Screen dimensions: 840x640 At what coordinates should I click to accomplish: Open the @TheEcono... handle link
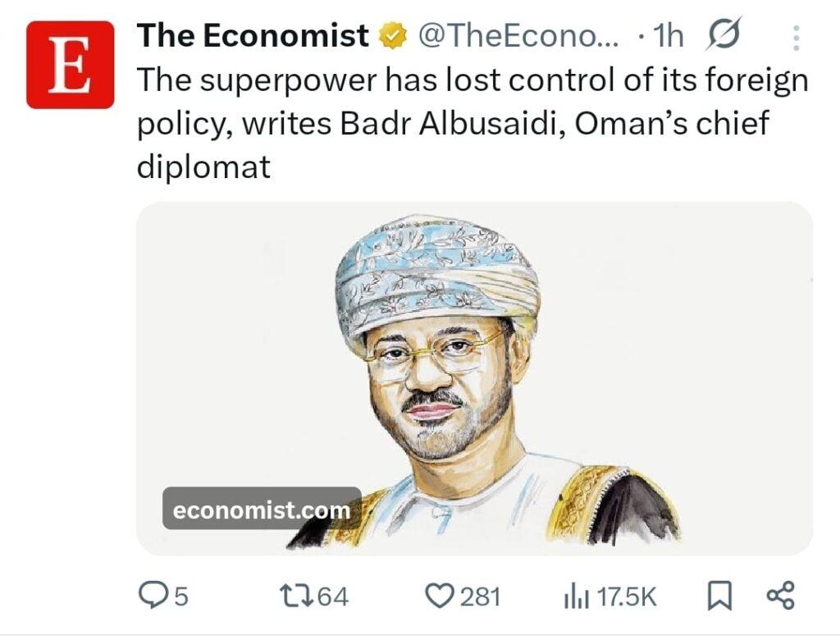pyautogui.click(x=522, y=36)
